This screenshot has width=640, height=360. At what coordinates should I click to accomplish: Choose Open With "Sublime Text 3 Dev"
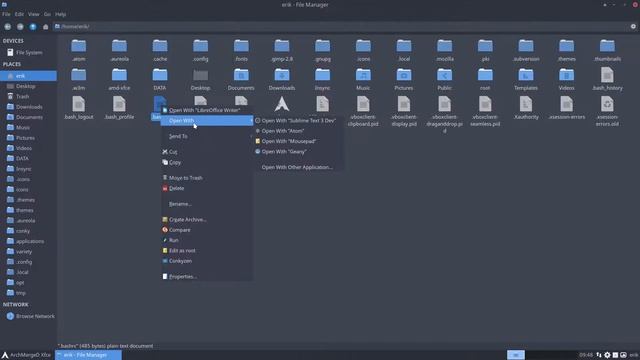pyautogui.click(x=298, y=121)
